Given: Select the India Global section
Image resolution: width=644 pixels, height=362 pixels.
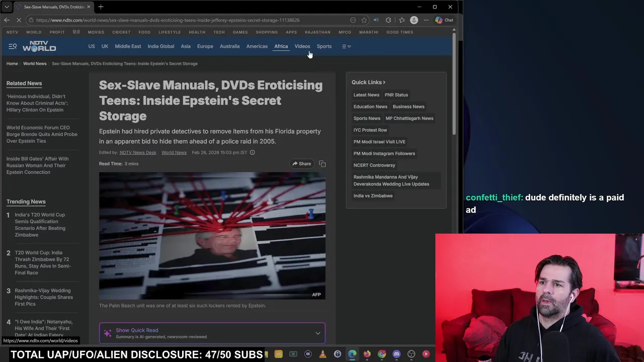Looking at the screenshot, I should (x=161, y=46).
